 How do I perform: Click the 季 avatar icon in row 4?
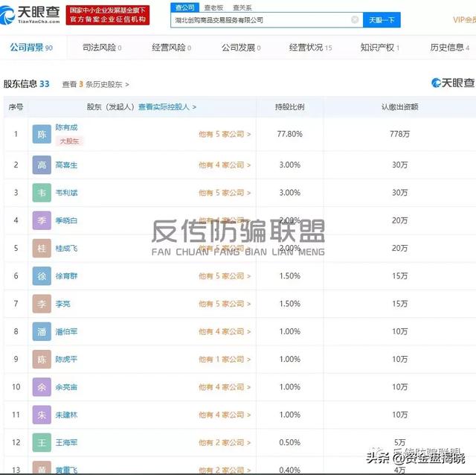(x=42, y=220)
